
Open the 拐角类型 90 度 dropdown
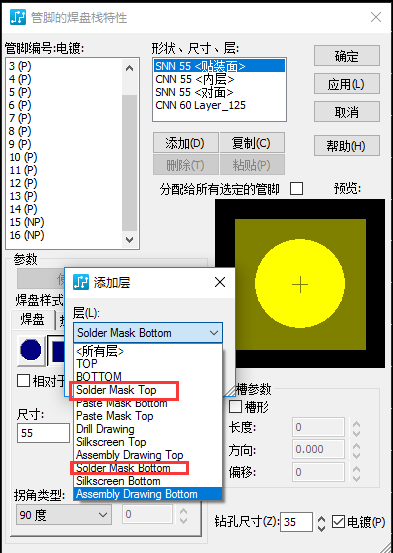(x=64, y=515)
